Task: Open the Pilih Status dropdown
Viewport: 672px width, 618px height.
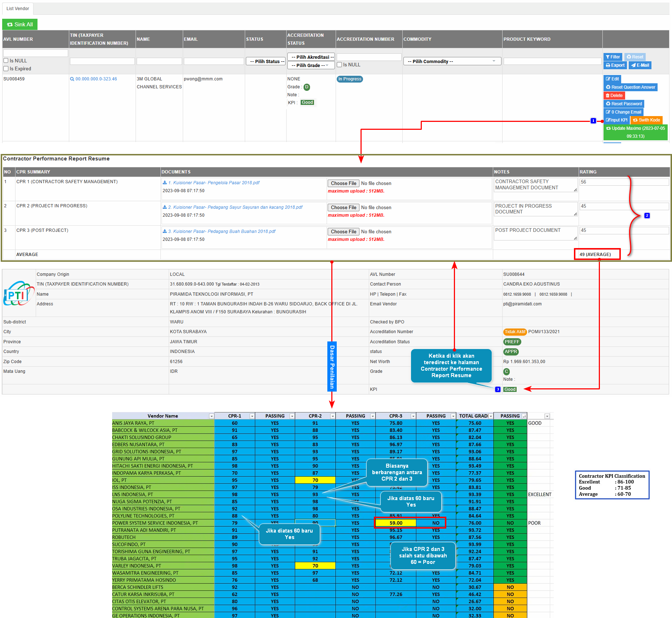Action: point(266,61)
